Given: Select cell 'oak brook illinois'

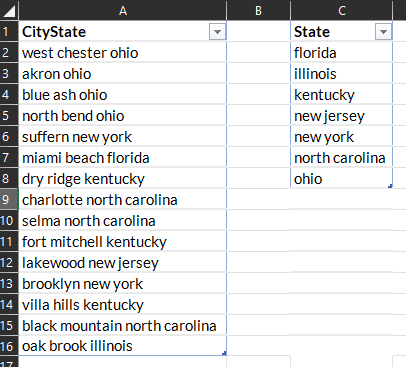Looking at the screenshot, I should [x=123, y=346].
